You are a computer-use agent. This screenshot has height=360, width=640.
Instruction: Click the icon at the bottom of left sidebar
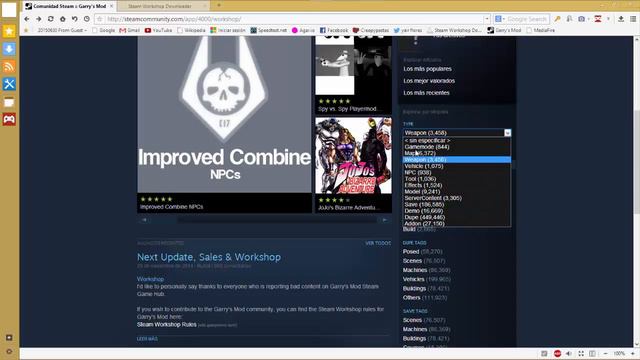pos(9,351)
